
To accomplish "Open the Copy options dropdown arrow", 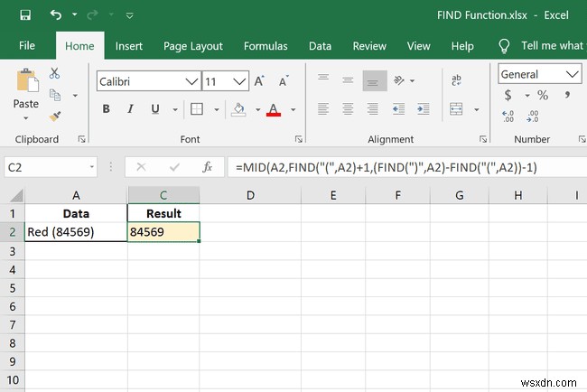I will click(75, 96).
